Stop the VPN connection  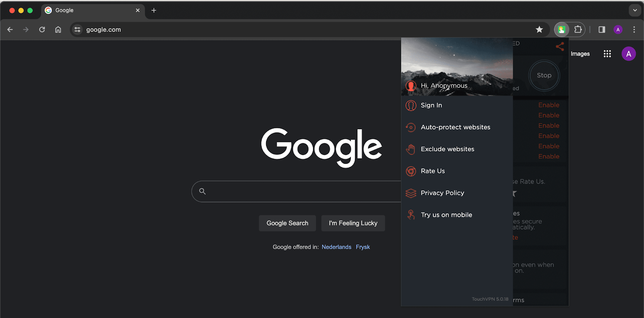coord(544,75)
